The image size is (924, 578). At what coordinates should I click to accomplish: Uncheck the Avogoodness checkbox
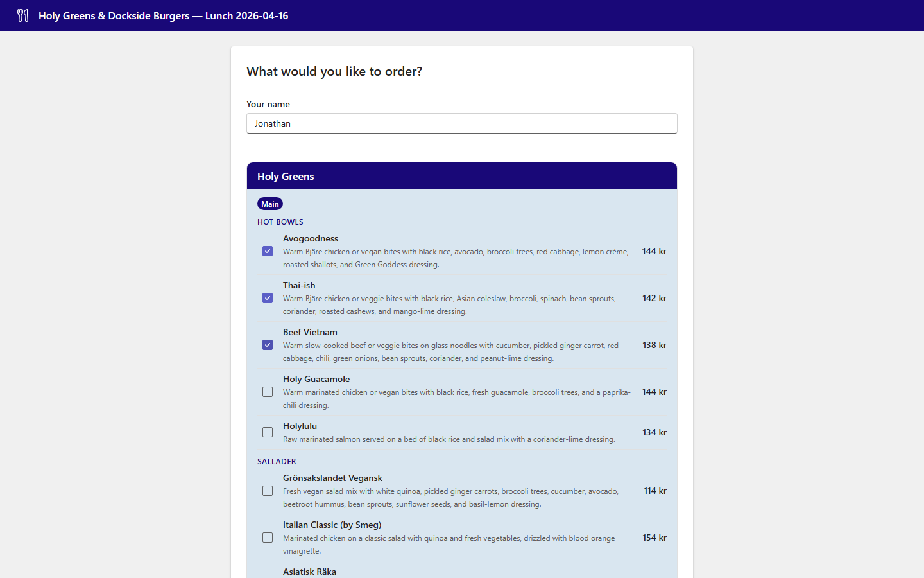click(268, 251)
